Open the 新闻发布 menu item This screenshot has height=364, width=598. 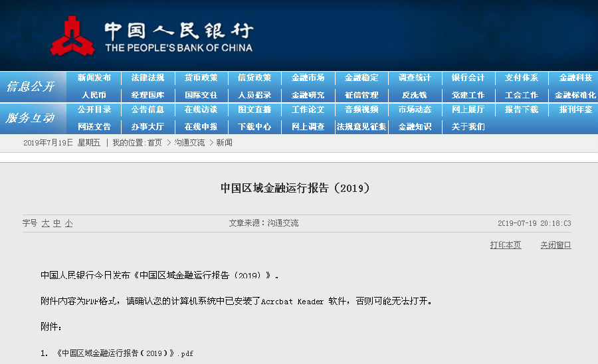pyautogui.click(x=94, y=78)
